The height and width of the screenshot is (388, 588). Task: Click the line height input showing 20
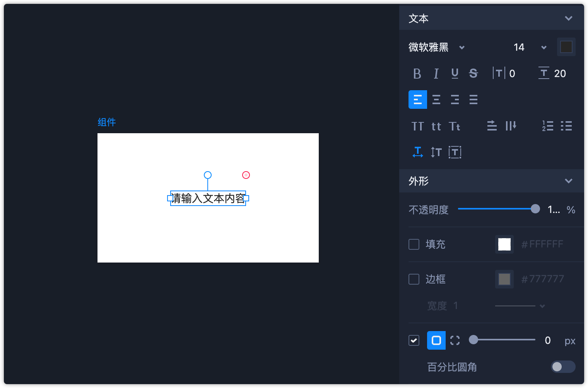(560, 74)
